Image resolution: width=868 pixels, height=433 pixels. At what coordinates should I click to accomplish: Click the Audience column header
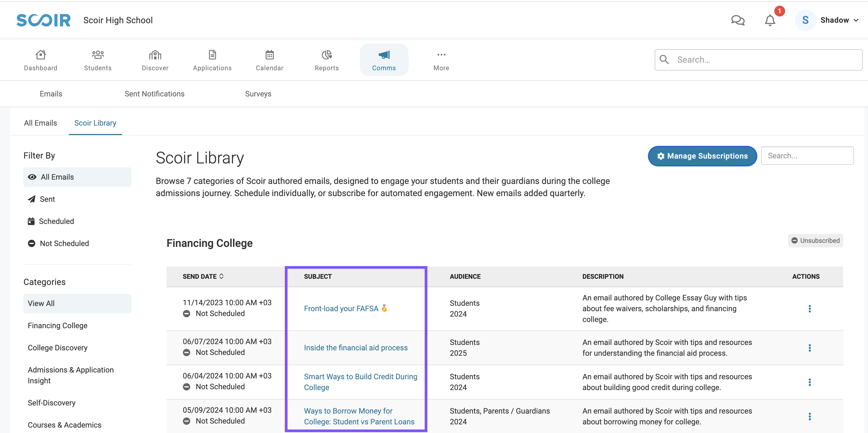[465, 277]
